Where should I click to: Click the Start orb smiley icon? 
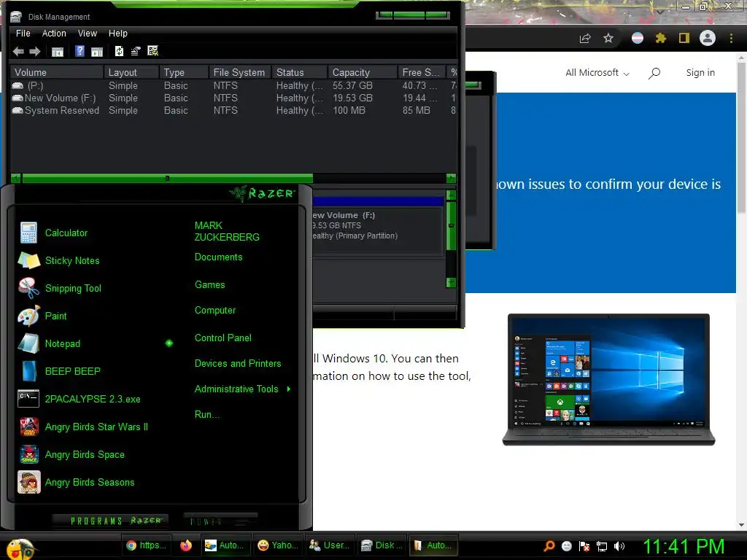[x=20, y=548]
